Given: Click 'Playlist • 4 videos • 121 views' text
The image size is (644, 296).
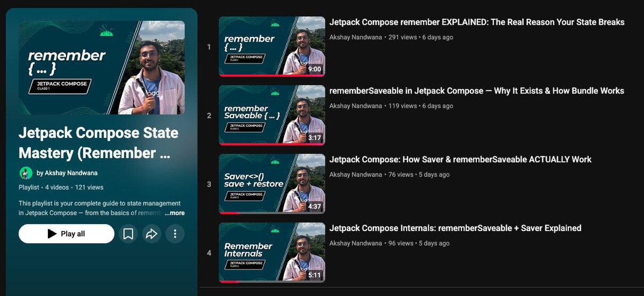Looking at the screenshot, I should (x=61, y=187).
